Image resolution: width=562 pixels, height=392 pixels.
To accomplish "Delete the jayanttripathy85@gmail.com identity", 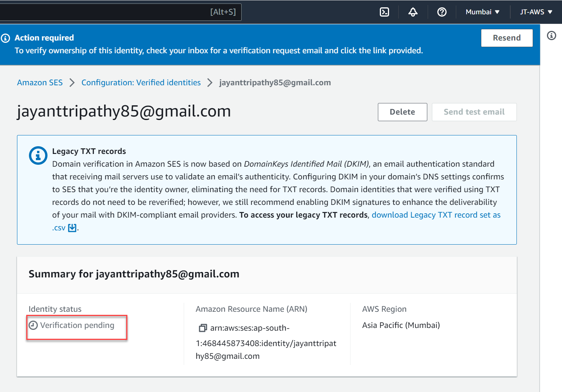I will (402, 112).
